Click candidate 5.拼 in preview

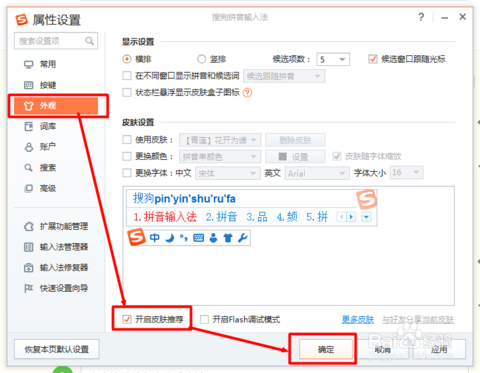pos(317,217)
